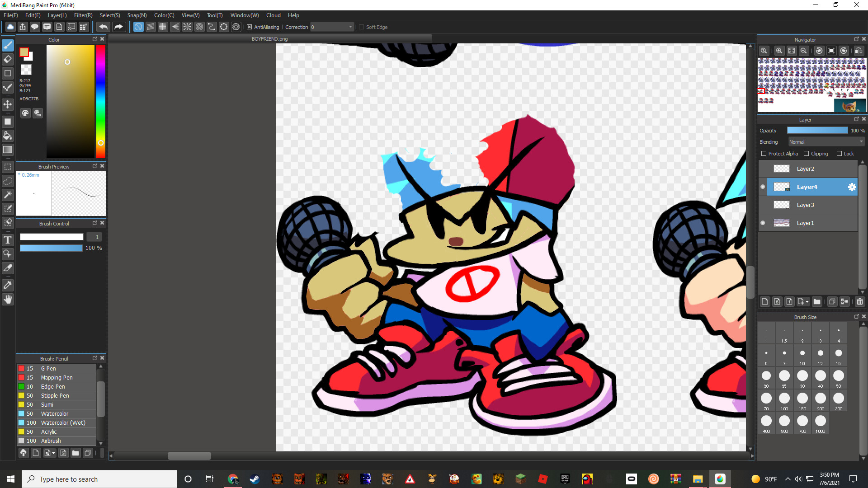Open the Correction level dropdown
868x488 pixels.
350,27
